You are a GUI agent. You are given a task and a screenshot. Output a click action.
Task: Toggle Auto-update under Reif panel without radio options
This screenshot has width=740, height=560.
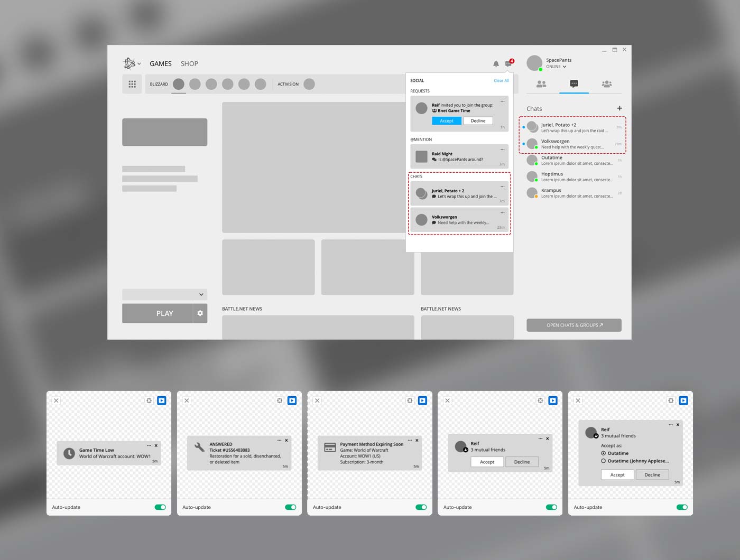click(x=551, y=507)
